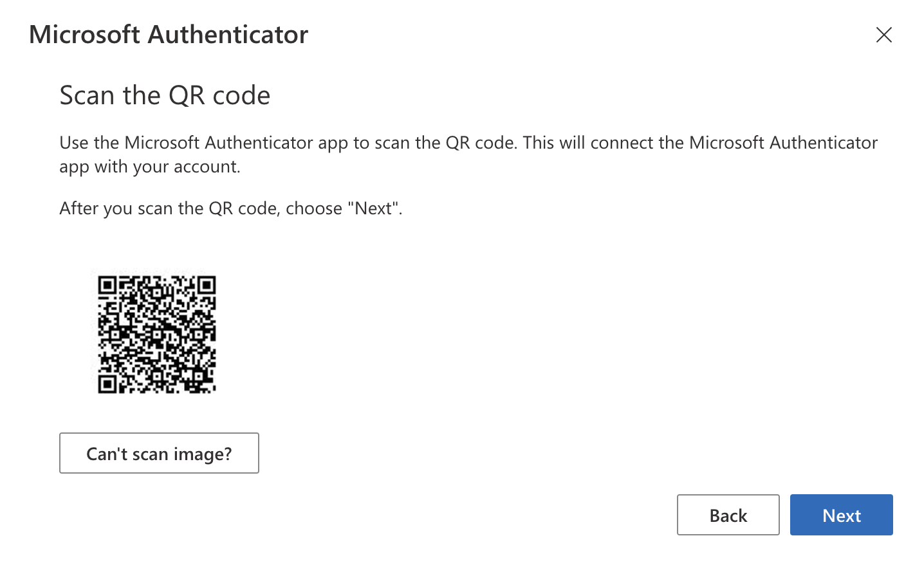Viewport: 924px width, 565px height.
Task: Click the QR code's bottom-left finder square
Action: [107, 384]
